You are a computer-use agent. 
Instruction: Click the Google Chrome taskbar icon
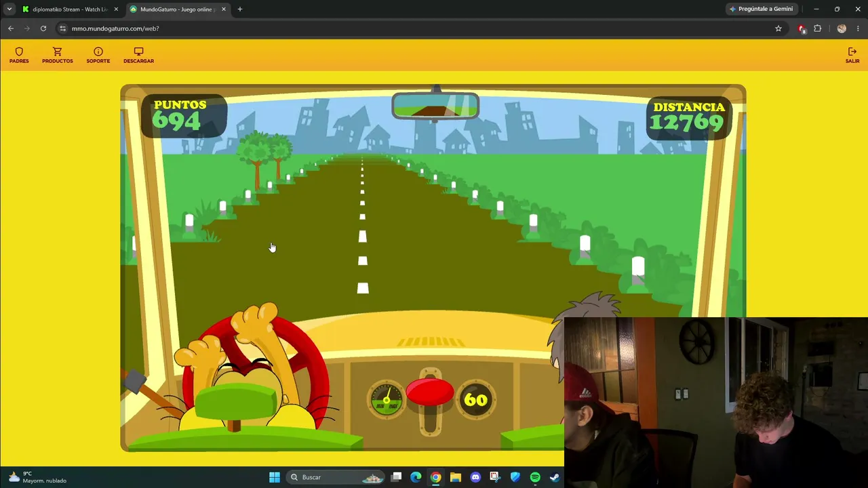pyautogui.click(x=435, y=477)
